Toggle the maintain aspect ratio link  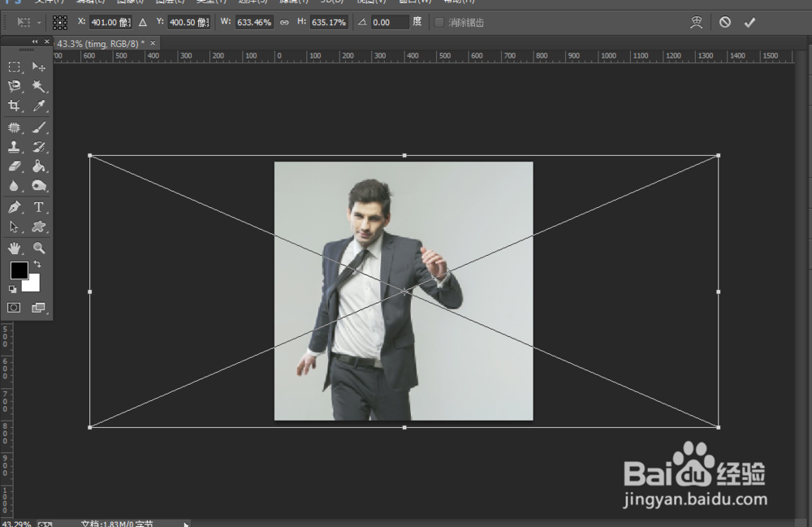[x=284, y=22]
